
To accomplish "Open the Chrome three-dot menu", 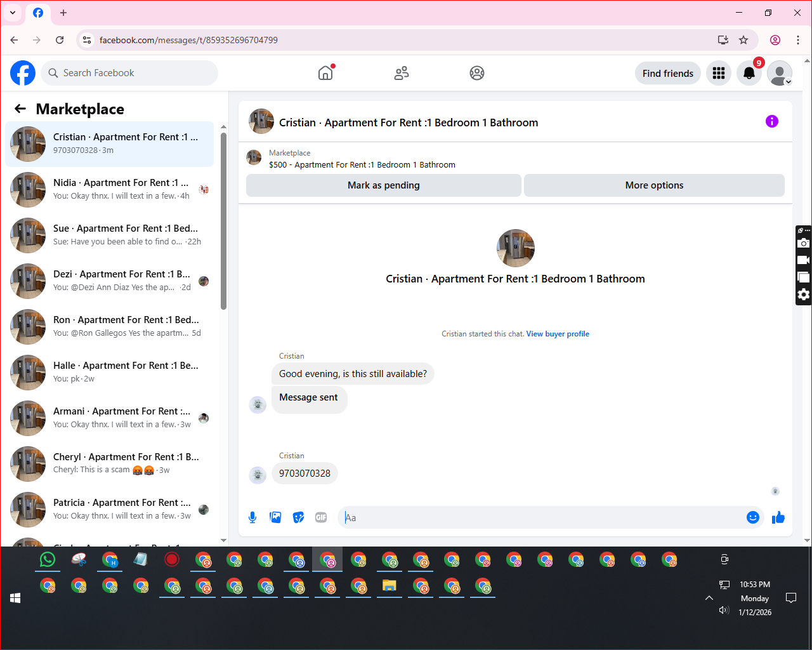I will [798, 40].
